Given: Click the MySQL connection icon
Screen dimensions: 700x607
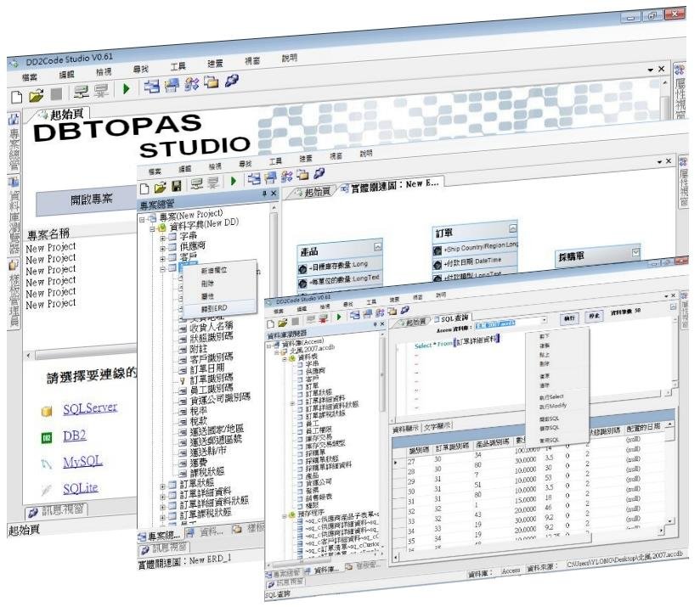Looking at the screenshot, I should (x=48, y=464).
